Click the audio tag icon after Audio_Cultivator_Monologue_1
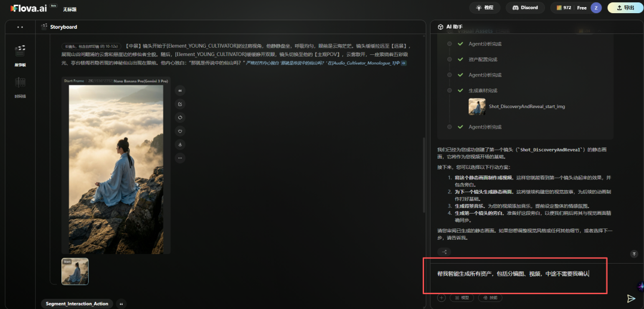Viewport: 644px width, 309px height. coord(403,63)
